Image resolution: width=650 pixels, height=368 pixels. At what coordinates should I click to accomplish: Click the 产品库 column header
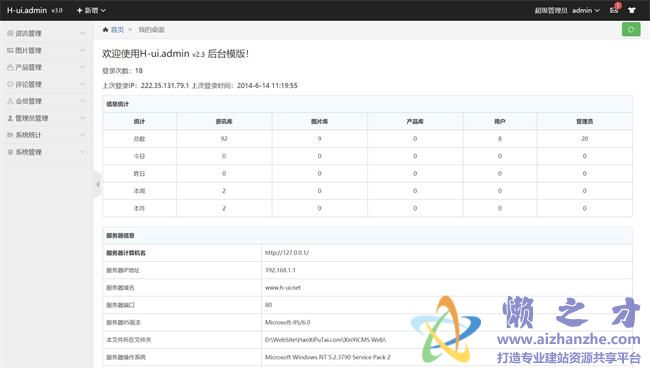(x=415, y=121)
